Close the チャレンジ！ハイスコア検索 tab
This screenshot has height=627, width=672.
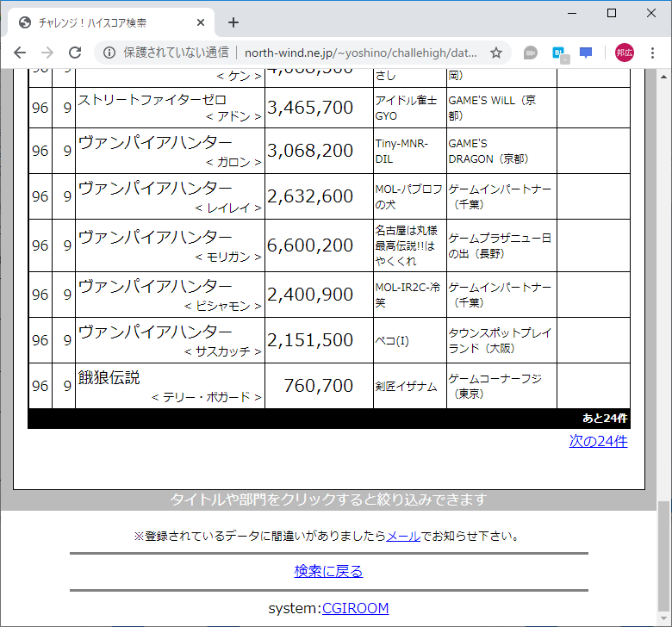[201, 22]
